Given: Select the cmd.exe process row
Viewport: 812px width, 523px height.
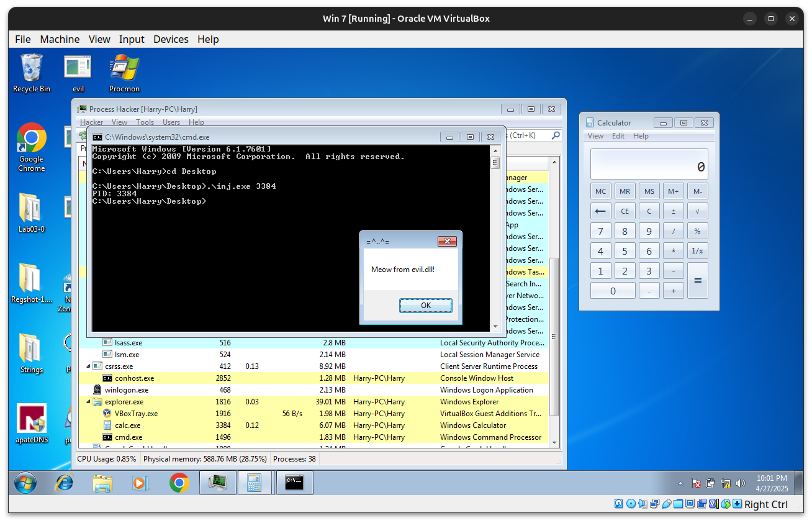Looking at the screenshot, I should pos(314,437).
